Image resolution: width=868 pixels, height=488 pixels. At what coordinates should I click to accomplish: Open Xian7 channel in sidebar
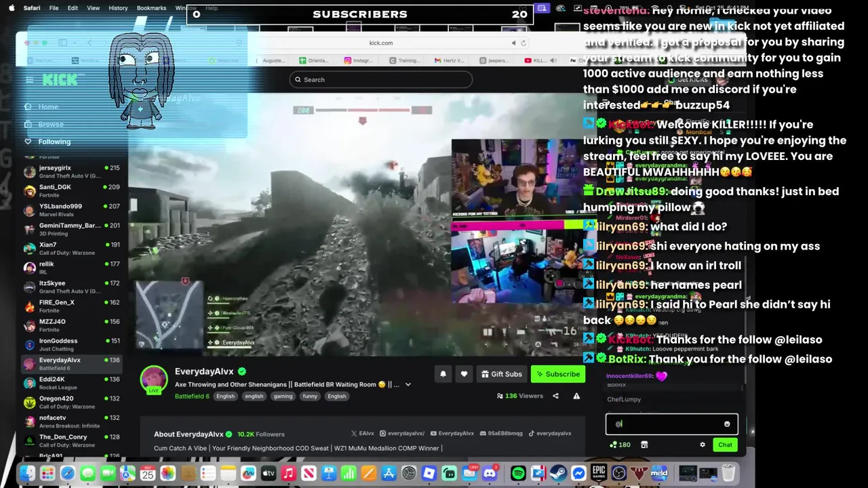[x=71, y=249]
